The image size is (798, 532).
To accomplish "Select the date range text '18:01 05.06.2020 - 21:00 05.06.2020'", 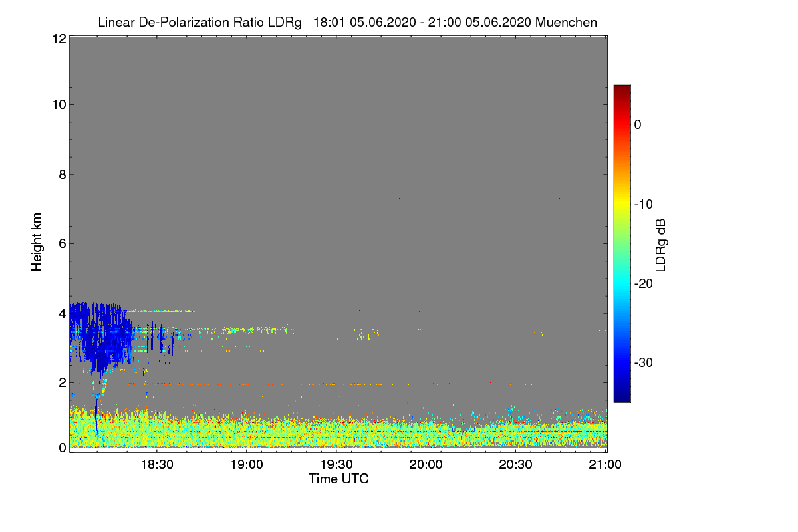I will coord(422,22).
